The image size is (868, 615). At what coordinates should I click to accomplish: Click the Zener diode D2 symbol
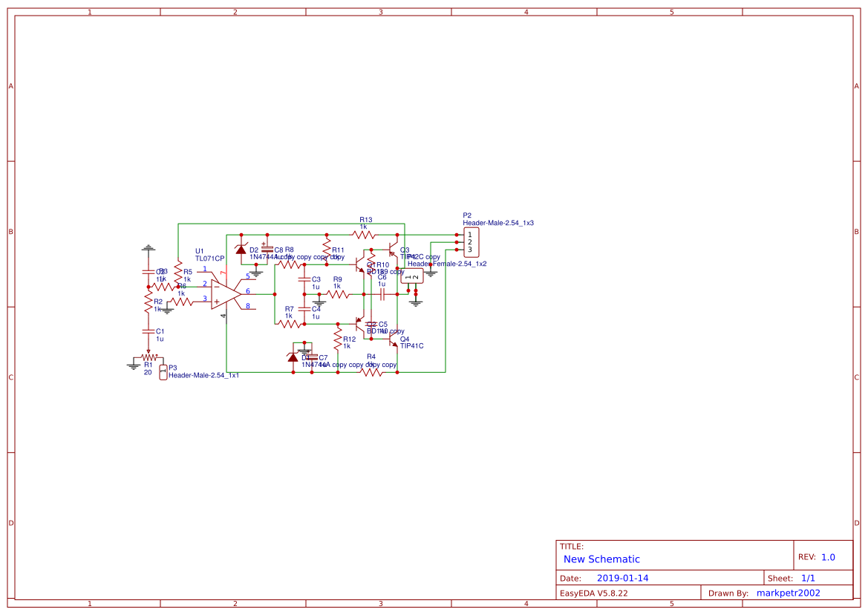pos(241,250)
